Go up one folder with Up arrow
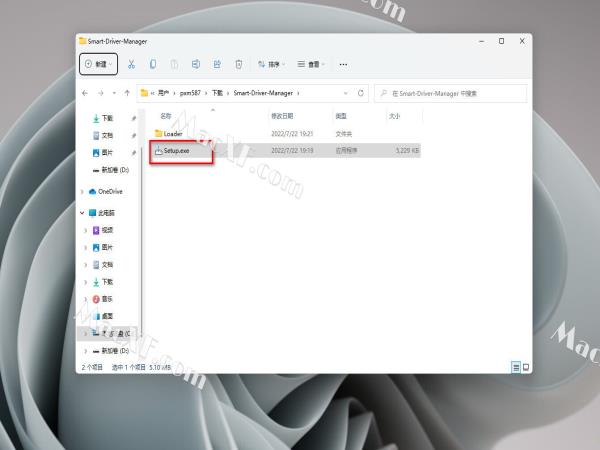This screenshot has width=600, height=450. click(125, 93)
